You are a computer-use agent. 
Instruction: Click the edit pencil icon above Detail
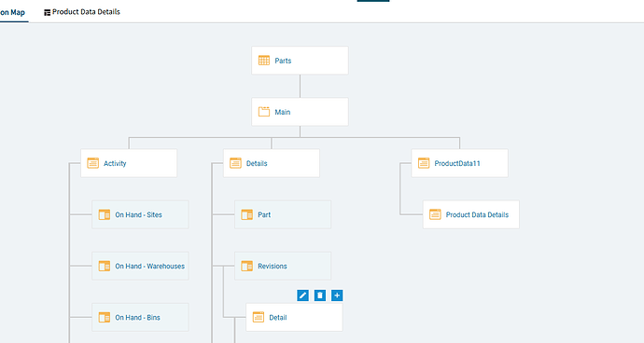point(302,295)
